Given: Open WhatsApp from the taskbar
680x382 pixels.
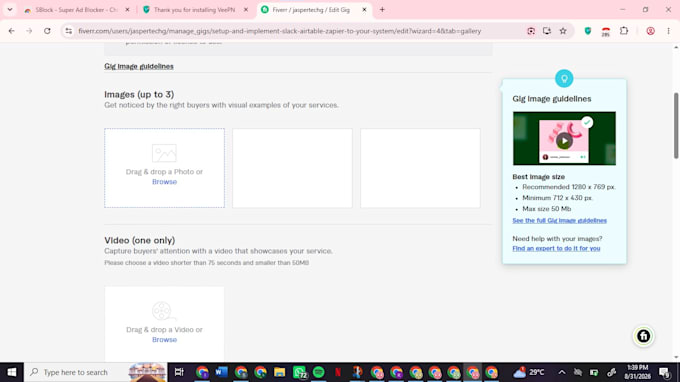Looking at the screenshot, I should (x=299, y=372).
